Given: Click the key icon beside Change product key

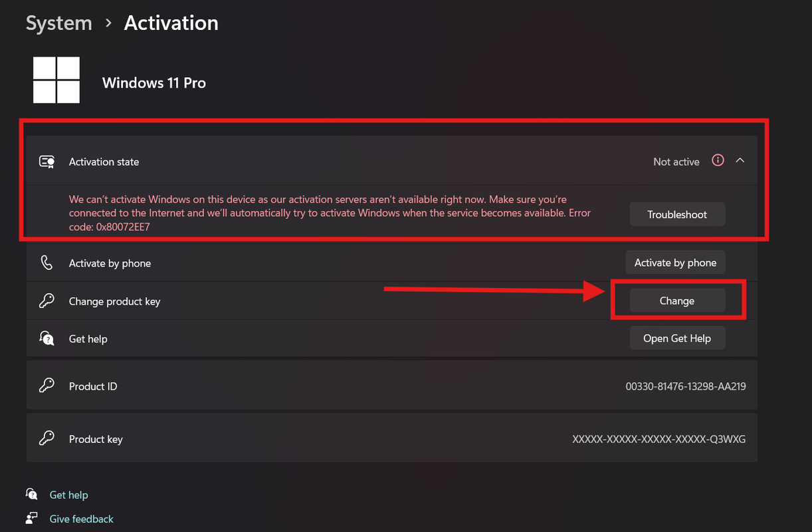Looking at the screenshot, I should 47,301.
